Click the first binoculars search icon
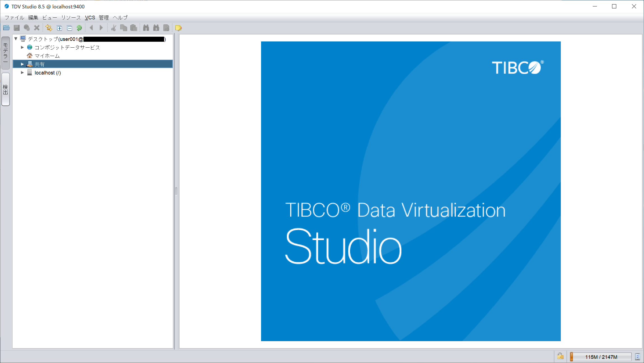 [x=146, y=28]
